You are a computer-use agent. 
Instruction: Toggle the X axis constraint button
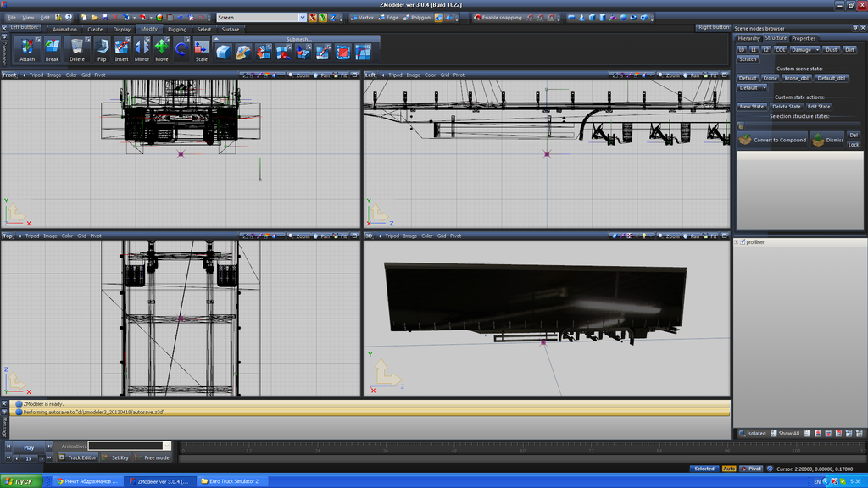click(x=313, y=17)
